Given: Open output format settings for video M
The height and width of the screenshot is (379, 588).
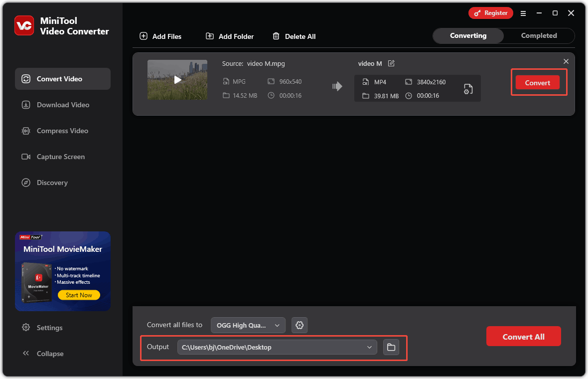Looking at the screenshot, I should (468, 89).
